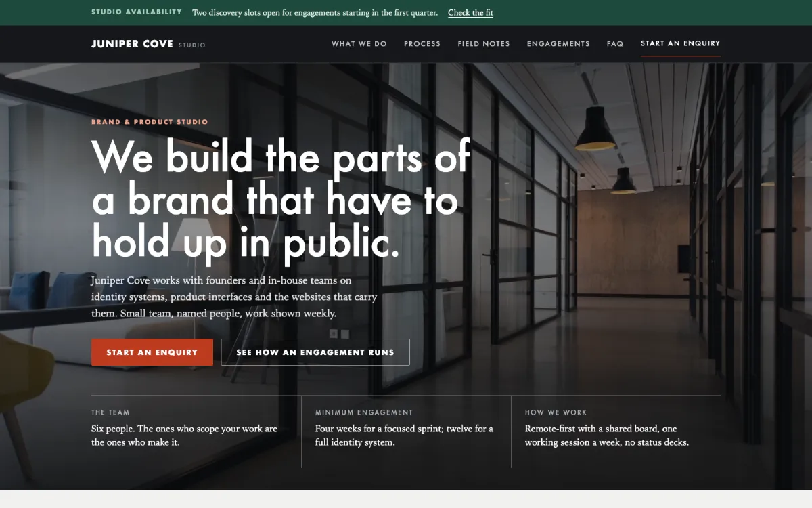Click the orange Start an Enquiry button
Screen dimensions: 812x508
coord(152,352)
